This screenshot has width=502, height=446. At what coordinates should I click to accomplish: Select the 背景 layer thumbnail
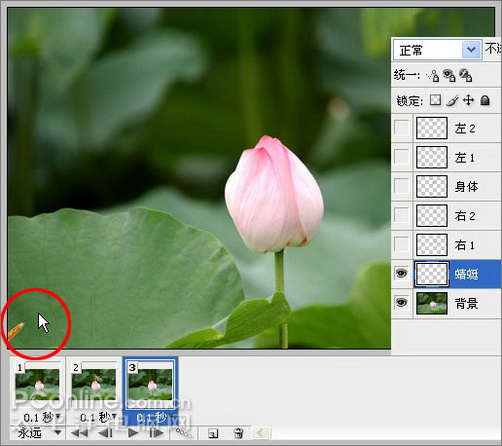(x=432, y=303)
